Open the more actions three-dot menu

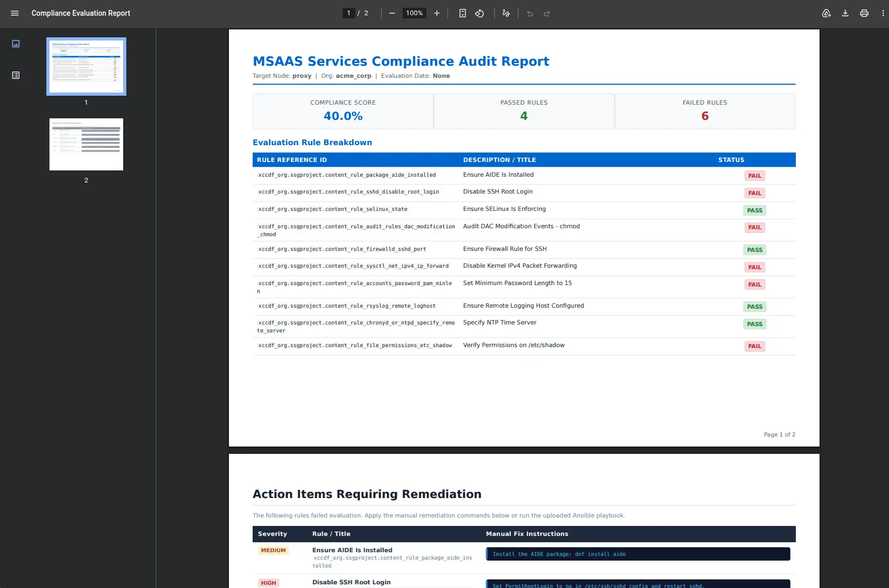(x=883, y=13)
